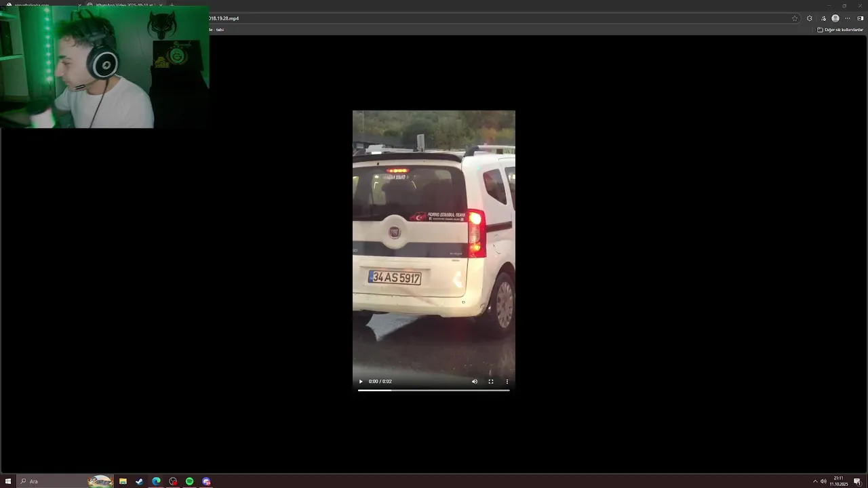Open the video player's three-dot options menu

(x=507, y=382)
